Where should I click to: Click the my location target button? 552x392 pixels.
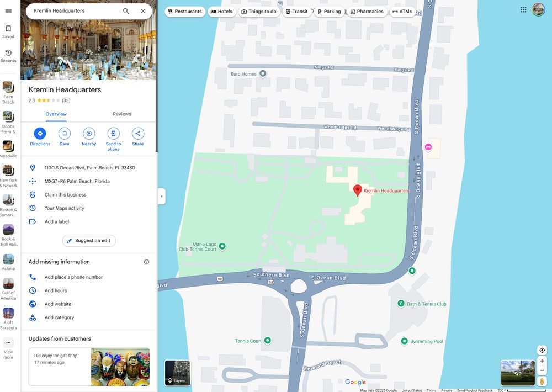pos(542,350)
